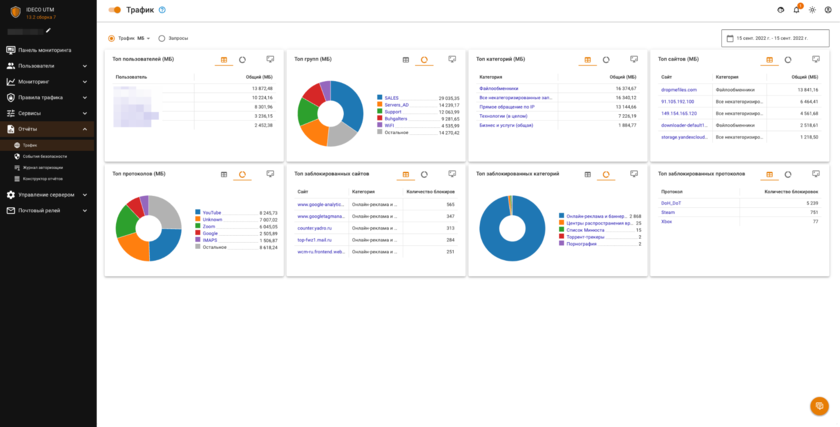Go to События безопасности report
This screenshot has height=427, width=840.
tap(45, 156)
